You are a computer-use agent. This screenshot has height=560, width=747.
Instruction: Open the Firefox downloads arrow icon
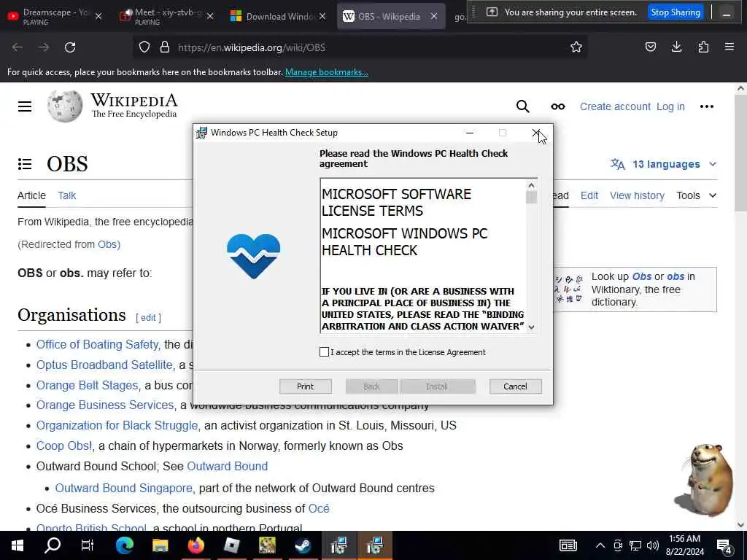click(x=676, y=47)
